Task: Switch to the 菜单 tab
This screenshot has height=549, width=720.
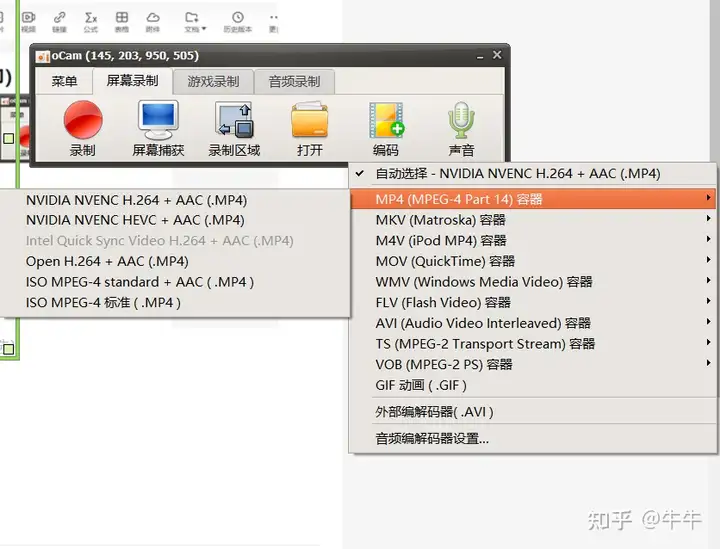Action: (64, 82)
